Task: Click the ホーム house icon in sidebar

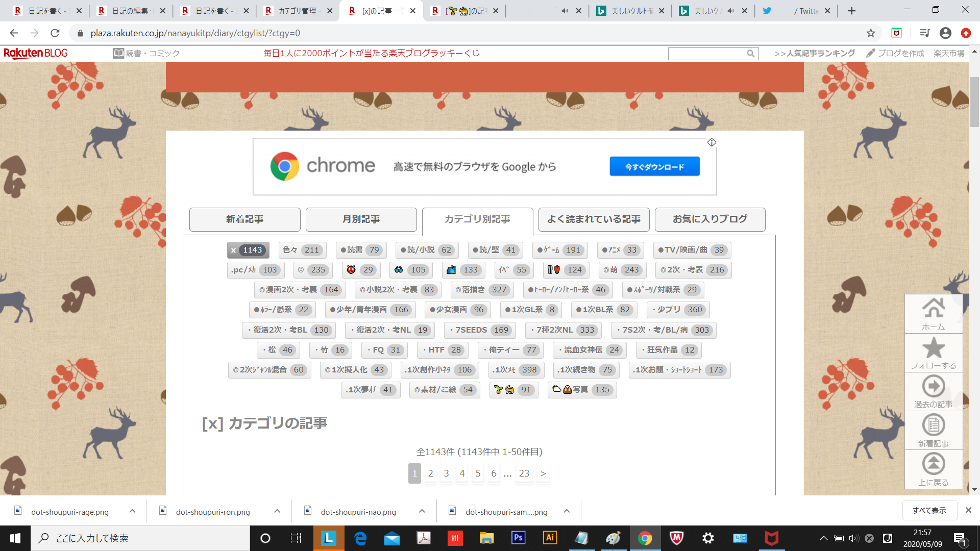Action: click(x=933, y=309)
